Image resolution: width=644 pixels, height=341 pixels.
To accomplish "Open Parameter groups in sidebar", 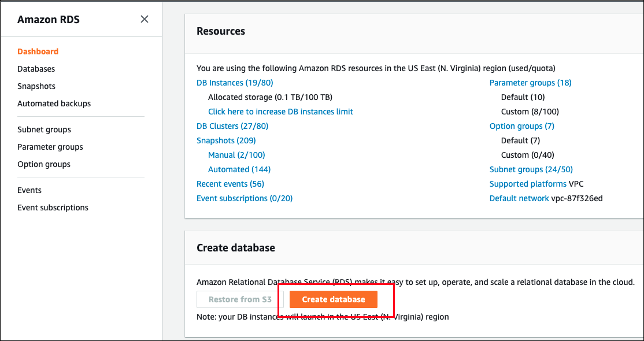I will tap(50, 147).
